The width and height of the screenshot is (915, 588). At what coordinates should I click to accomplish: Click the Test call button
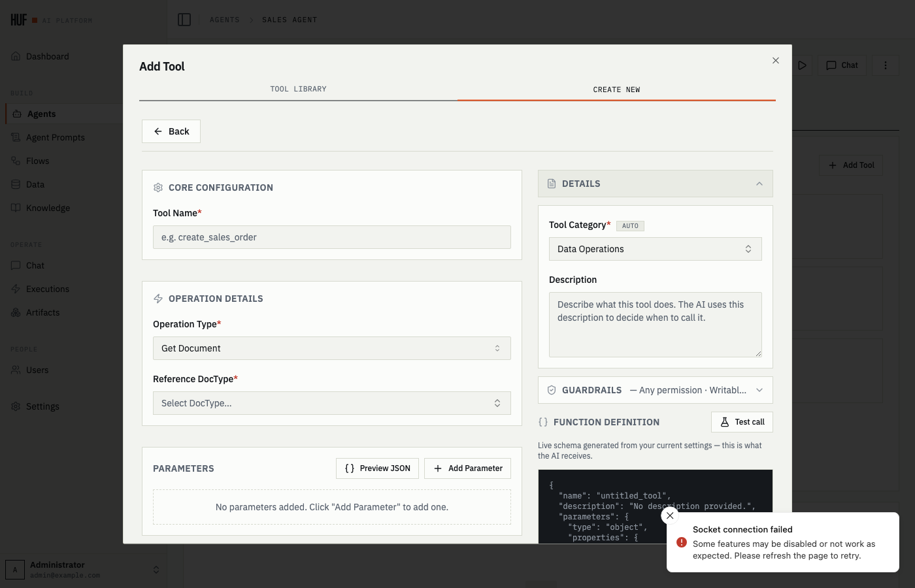pos(742,422)
